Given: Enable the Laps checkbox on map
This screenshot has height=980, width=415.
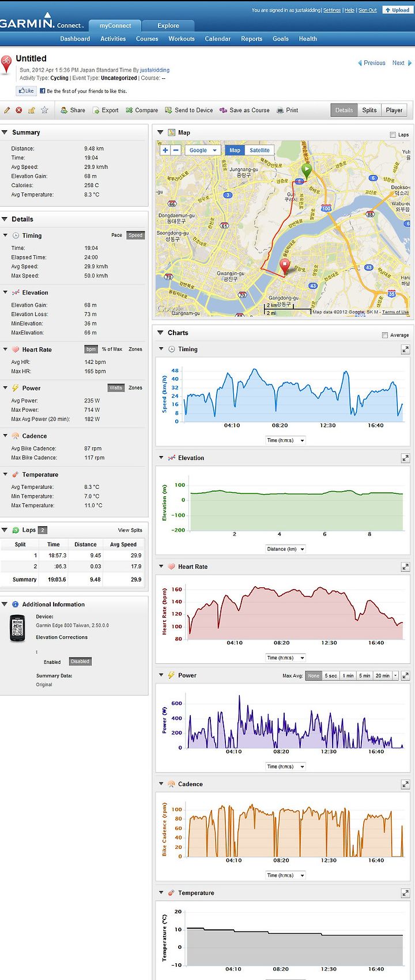Looking at the screenshot, I should pos(393,135).
